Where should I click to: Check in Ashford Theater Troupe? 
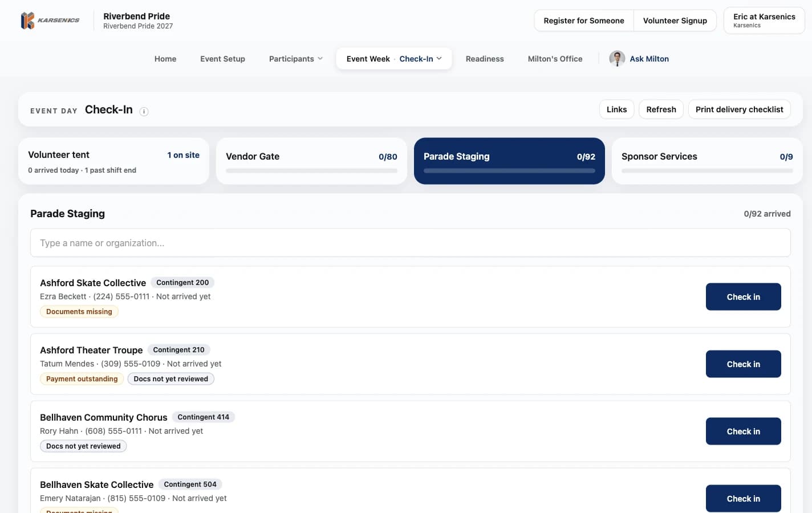click(743, 364)
